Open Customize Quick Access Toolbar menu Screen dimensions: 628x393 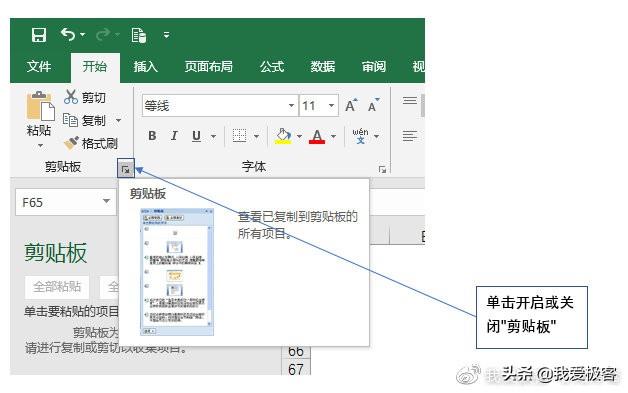click(x=166, y=35)
